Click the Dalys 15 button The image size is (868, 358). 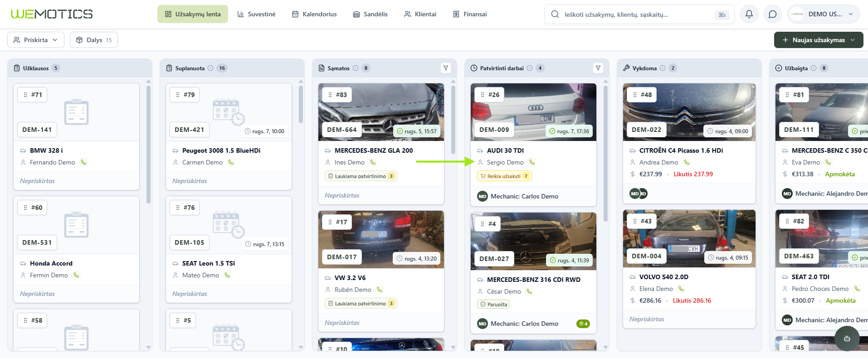(x=94, y=40)
